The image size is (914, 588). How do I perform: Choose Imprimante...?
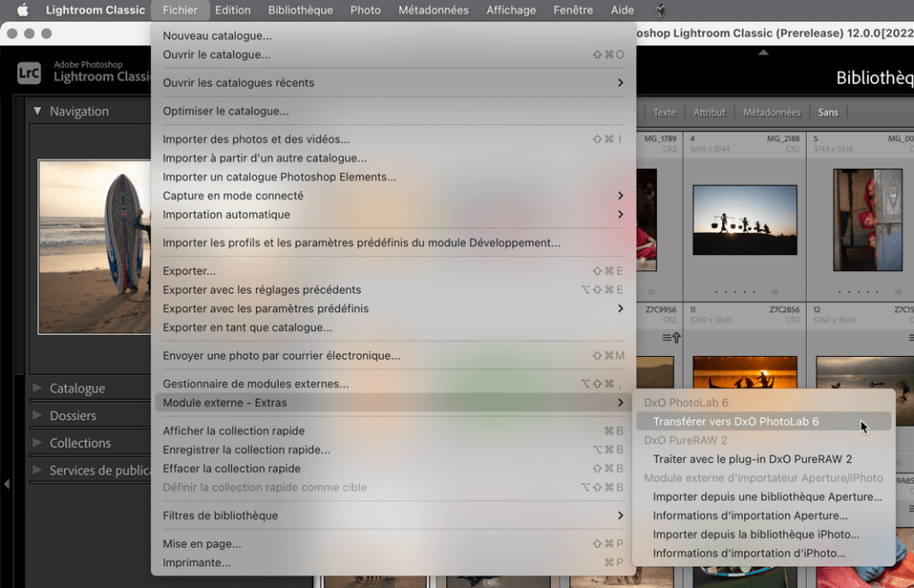[393, 562]
